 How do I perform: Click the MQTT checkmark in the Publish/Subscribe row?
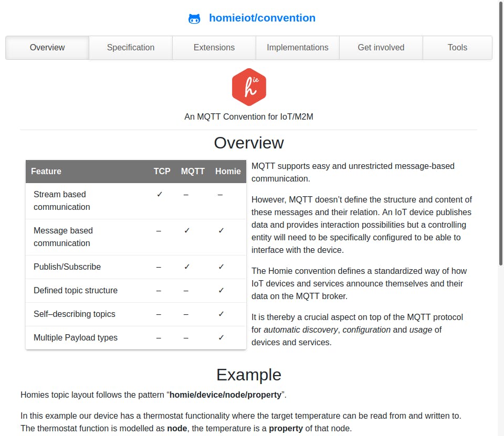pos(187,267)
